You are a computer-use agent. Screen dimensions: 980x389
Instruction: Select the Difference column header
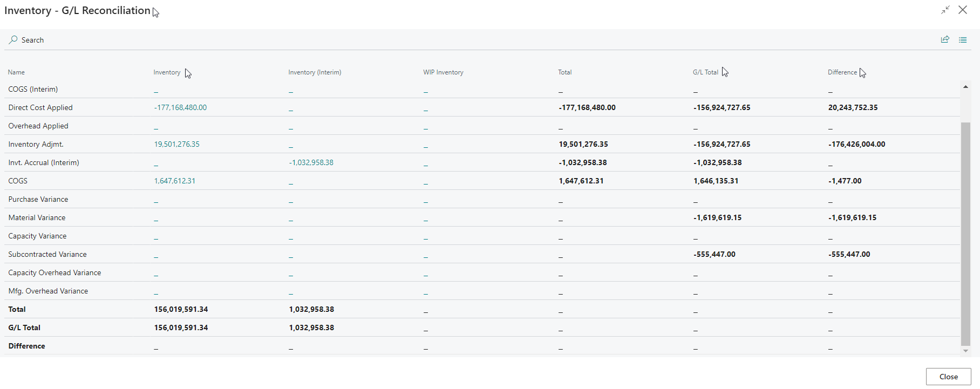842,72
